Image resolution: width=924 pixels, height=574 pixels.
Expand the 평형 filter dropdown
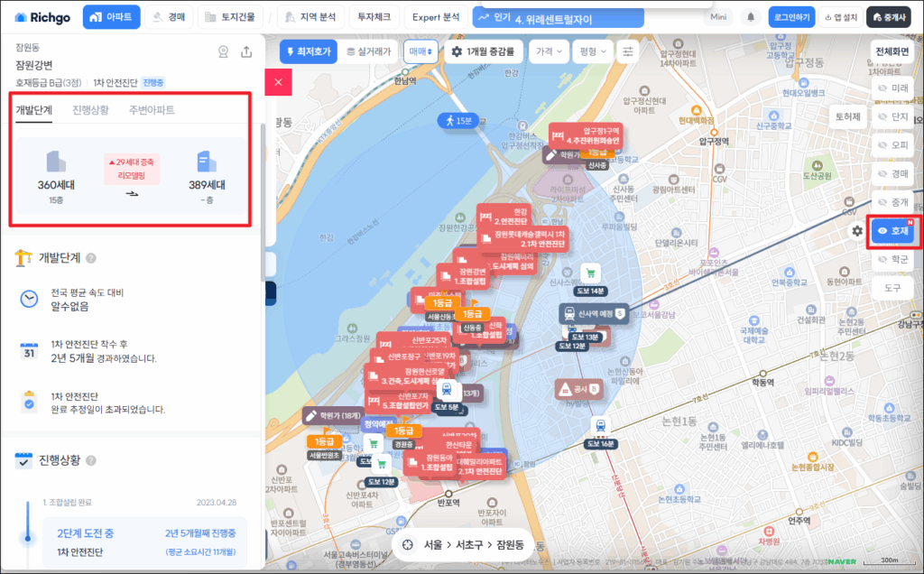(x=592, y=52)
